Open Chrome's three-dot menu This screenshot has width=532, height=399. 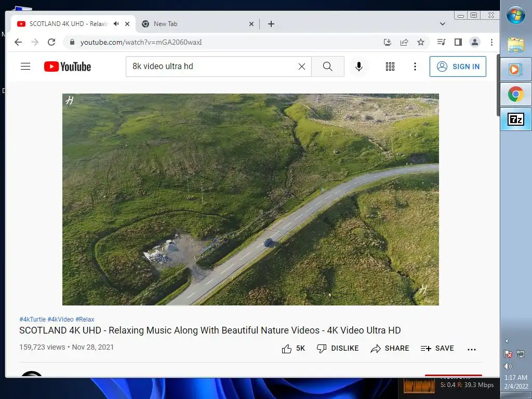[x=491, y=42]
